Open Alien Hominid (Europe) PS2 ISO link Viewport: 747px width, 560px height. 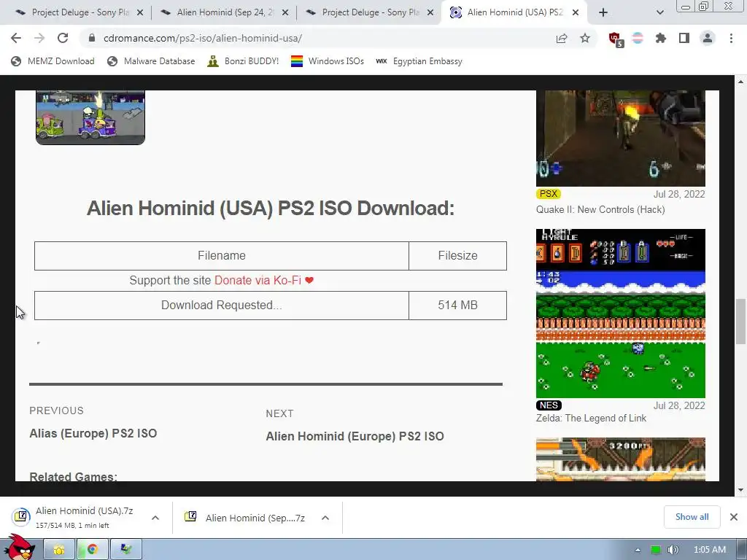pyautogui.click(x=355, y=436)
